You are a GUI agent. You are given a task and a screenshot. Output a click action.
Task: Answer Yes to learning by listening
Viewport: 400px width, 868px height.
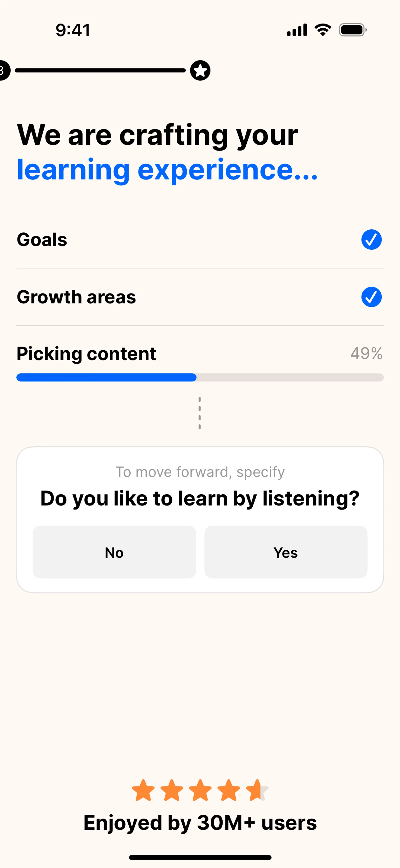(x=286, y=552)
